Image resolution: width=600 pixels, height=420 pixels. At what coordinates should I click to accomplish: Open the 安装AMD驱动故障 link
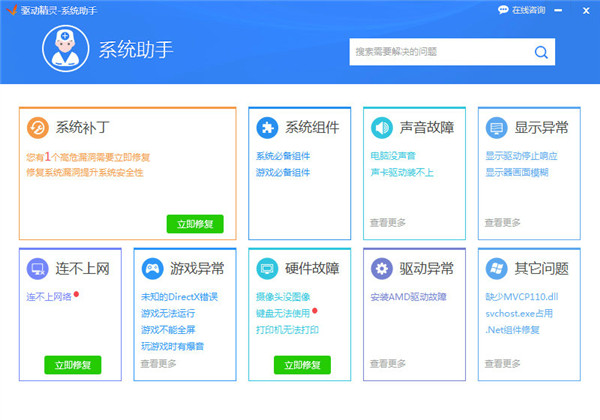coord(408,297)
